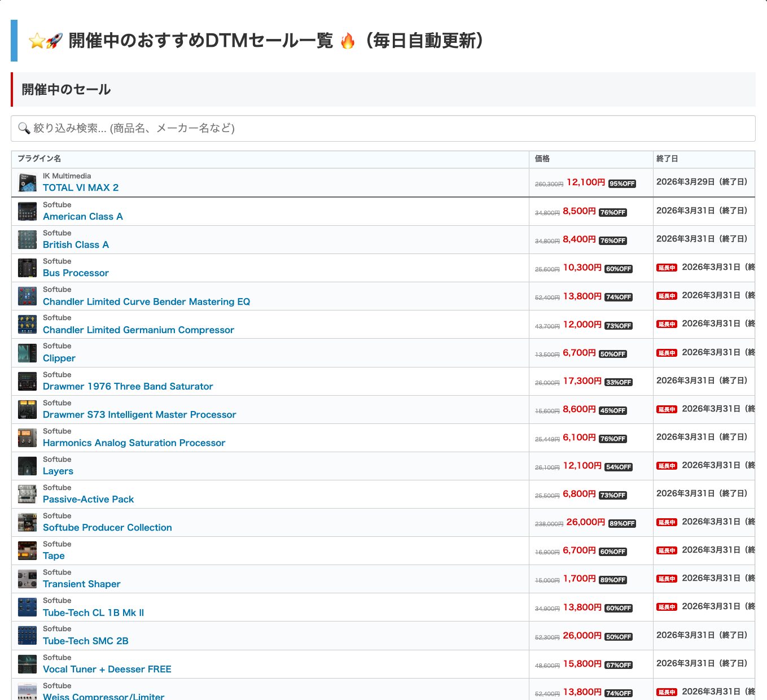The image size is (767, 700).
Task: Click the Transient Shaper plugin thumbnail
Action: point(27,579)
